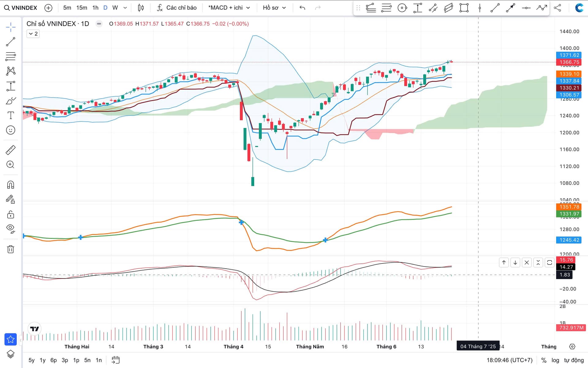
Task: Select the ruler measure tool
Action: pos(10,150)
